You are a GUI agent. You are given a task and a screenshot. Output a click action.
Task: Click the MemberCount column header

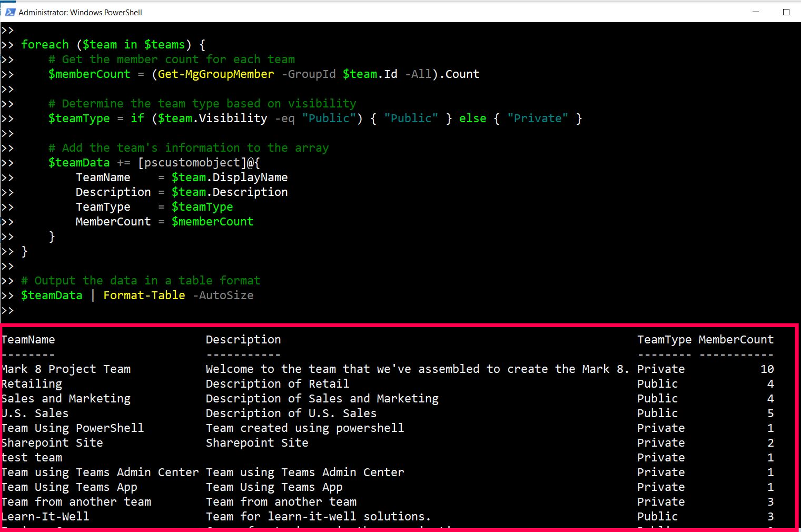736,340
